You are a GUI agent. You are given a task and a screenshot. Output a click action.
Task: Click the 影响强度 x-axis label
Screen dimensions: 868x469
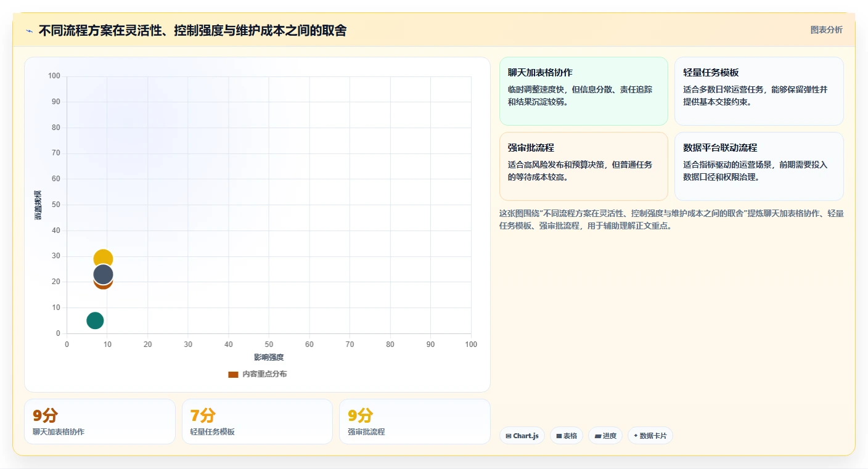pyautogui.click(x=269, y=357)
